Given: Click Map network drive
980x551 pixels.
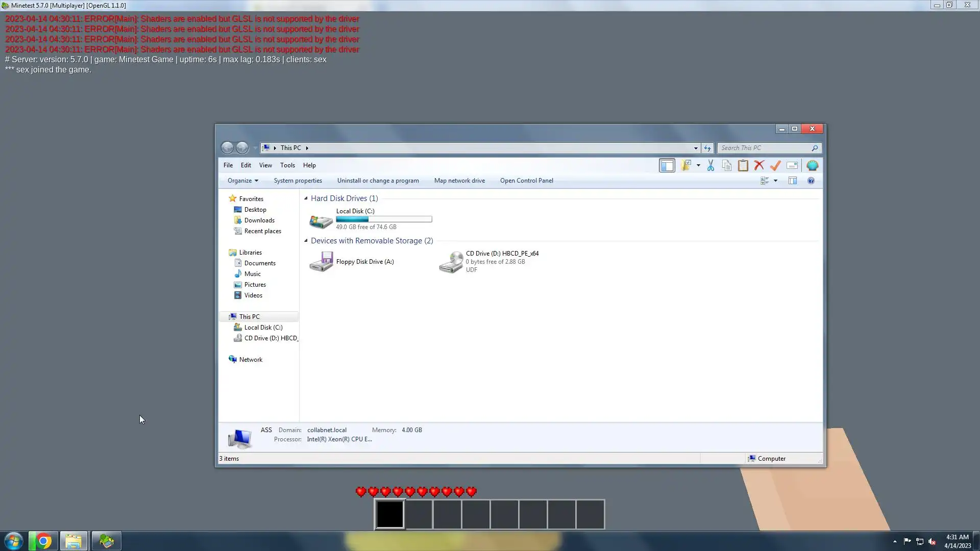Looking at the screenshot, I should click(x=459, y=181).
